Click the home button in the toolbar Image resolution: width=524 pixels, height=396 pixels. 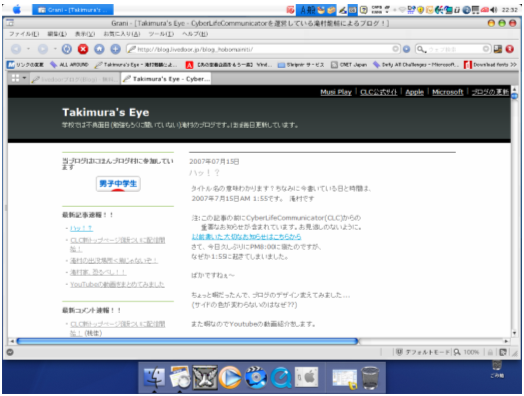[99, 49]
